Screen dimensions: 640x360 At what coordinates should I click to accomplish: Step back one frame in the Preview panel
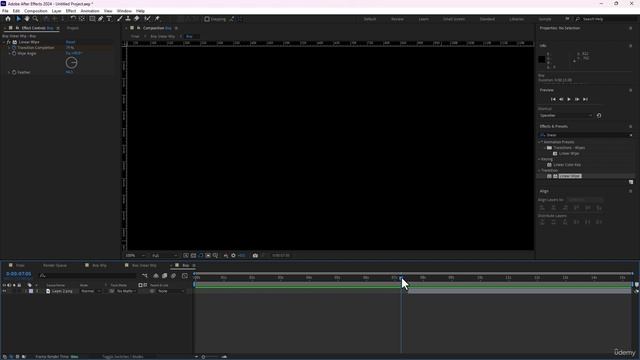[x=561, y=99]
